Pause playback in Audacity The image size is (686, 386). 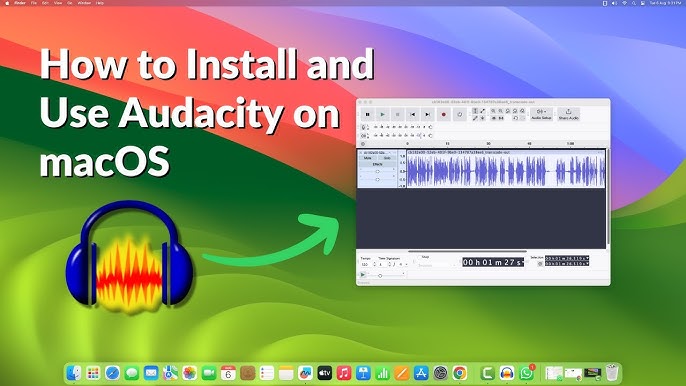coord(368,115)
